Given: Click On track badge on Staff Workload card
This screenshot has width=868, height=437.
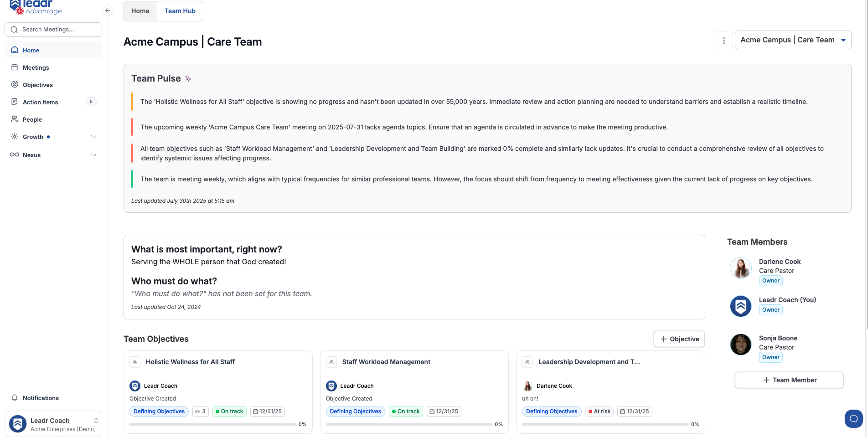Looking at the screenshot, I should [x=406, y=411].
